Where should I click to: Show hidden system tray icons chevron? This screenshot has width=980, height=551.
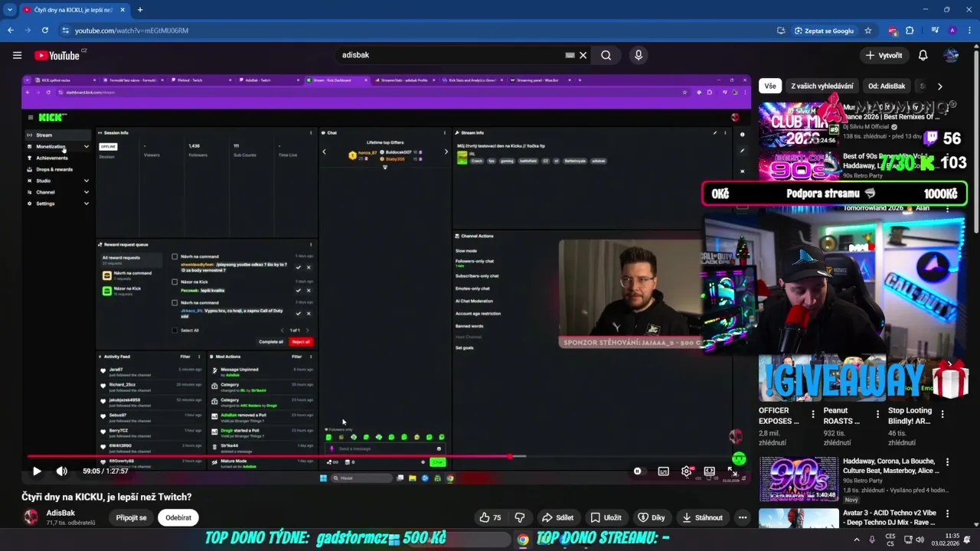[x=857, y=540]
